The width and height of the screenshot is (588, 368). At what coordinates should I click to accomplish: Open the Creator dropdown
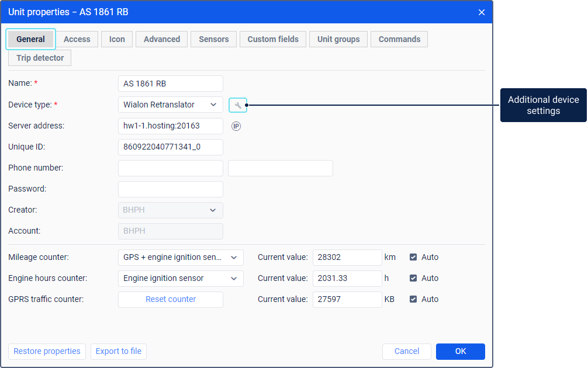click(x=171, y=210)
